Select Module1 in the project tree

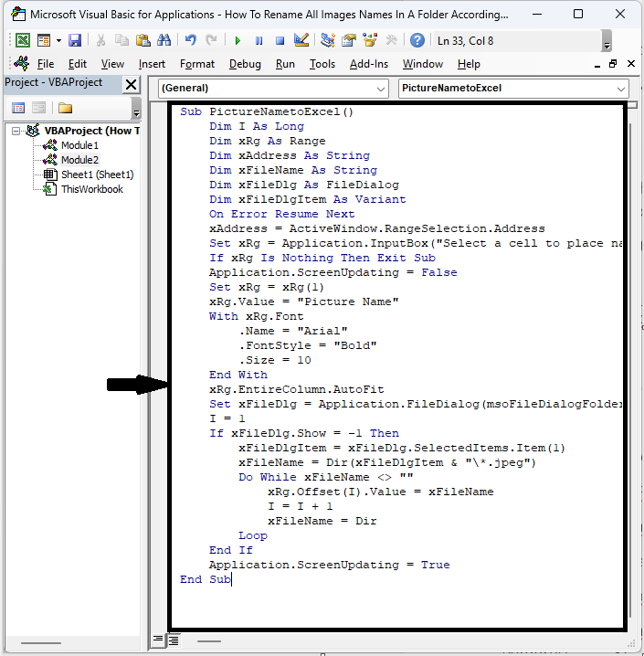[x=79, y=145]
